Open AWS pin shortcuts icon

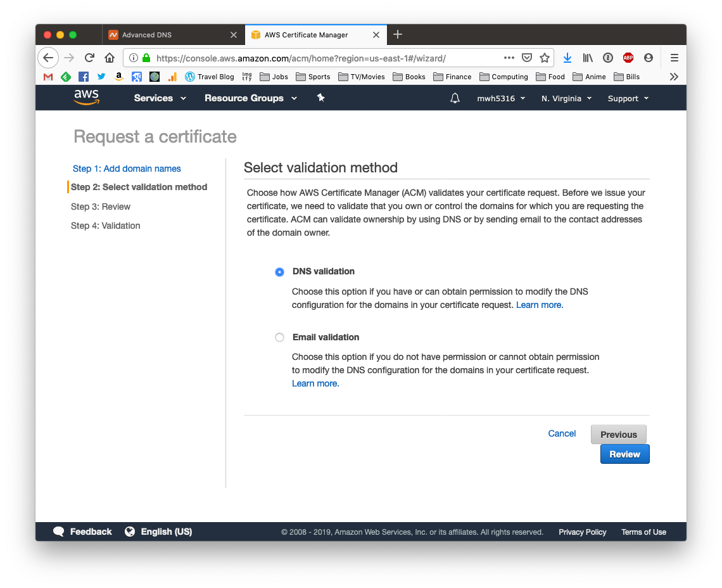coord(321,98)
